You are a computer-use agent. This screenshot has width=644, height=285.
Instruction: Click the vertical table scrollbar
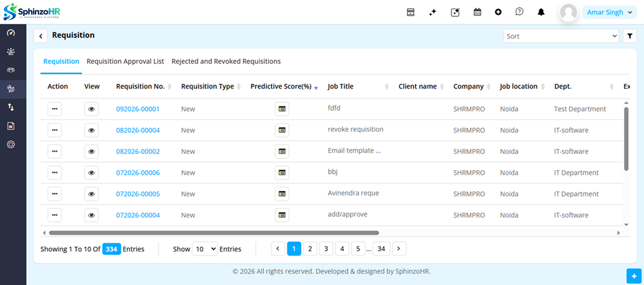[x=626, y=139]
